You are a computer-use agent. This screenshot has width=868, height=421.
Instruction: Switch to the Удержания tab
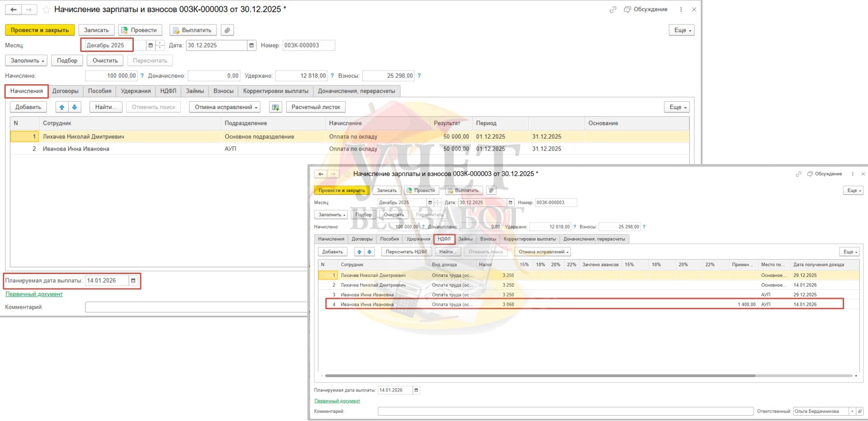pyautogui.click(x=136, y=91)
